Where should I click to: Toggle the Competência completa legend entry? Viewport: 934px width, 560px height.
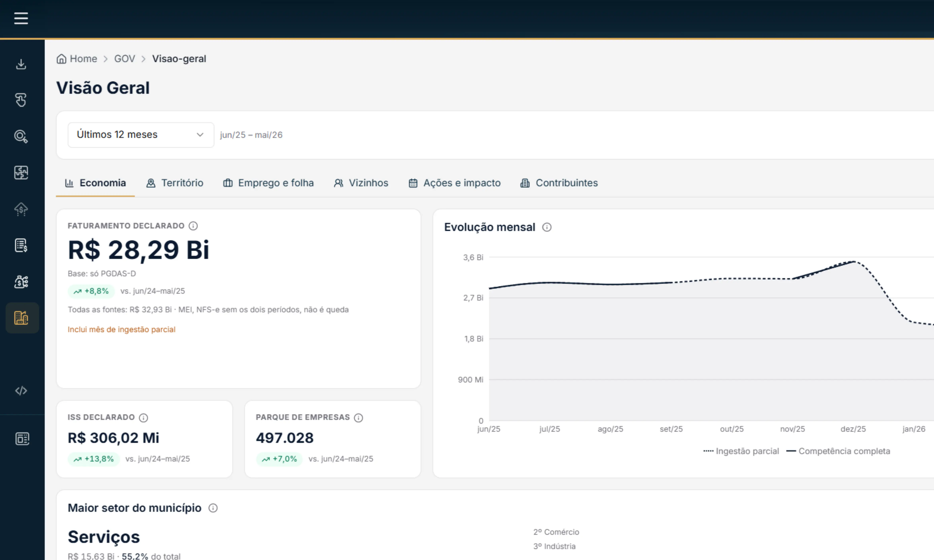tap(838, 451)
